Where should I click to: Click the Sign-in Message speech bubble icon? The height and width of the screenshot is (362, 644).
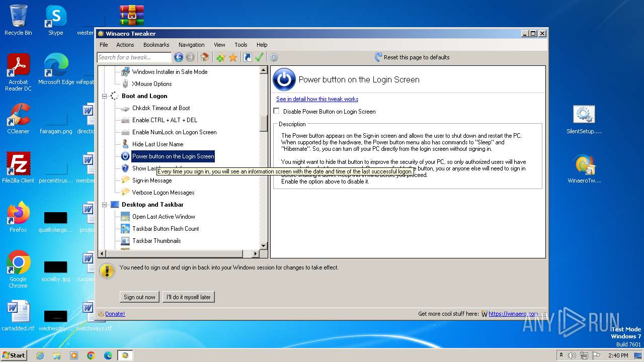pyautogui.click(x=125, y=180)
